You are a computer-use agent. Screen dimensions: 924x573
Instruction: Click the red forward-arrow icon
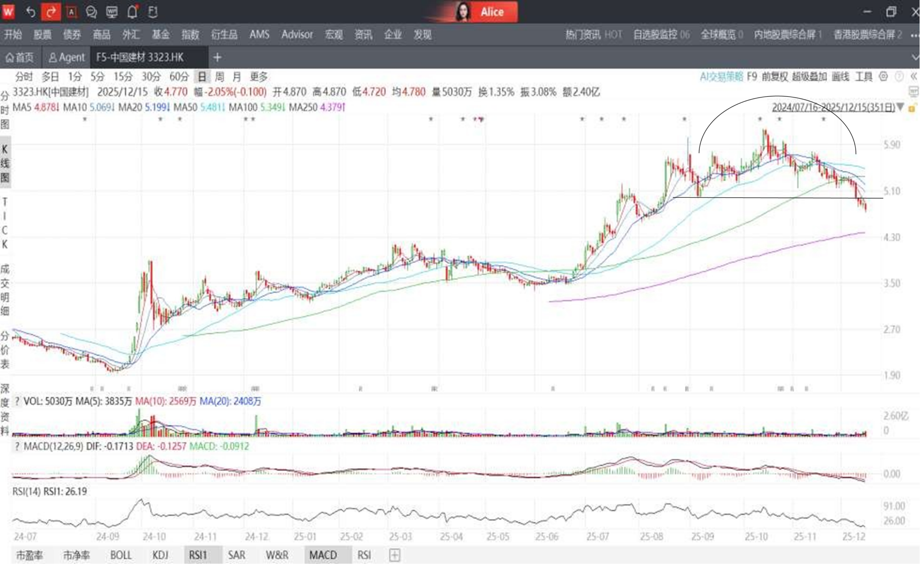(x=51, y=12)
